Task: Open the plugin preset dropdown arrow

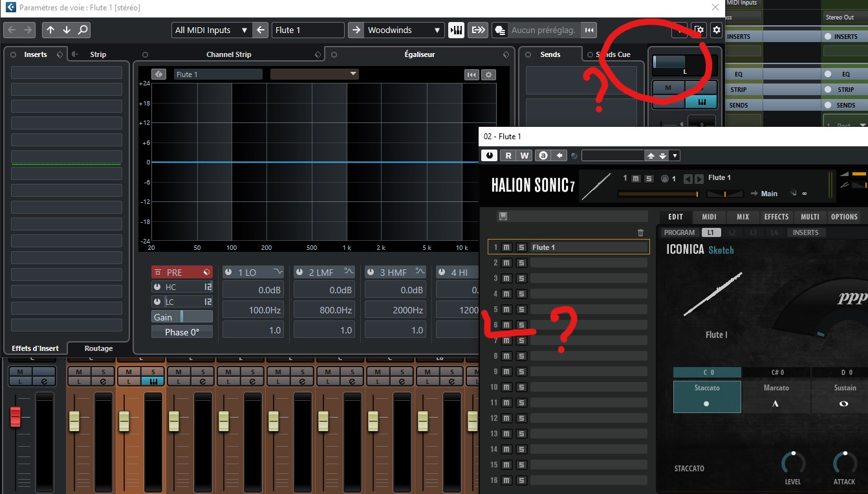Action: [x=675, y=155]
